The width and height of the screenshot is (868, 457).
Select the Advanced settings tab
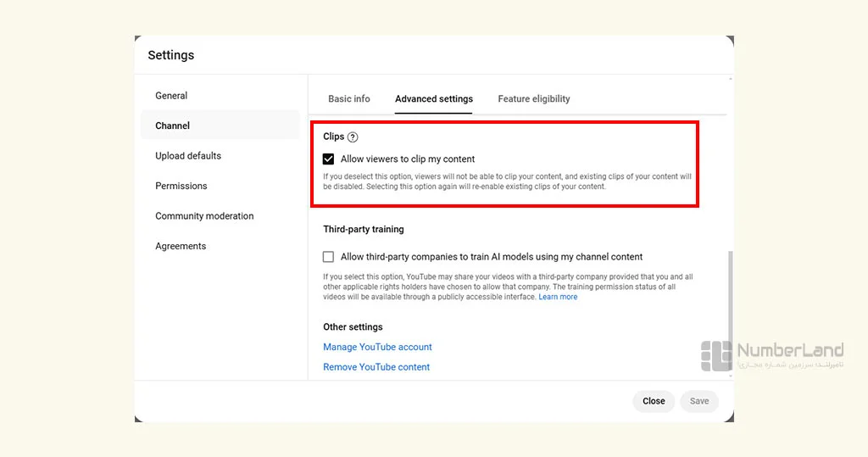(433, 98)
